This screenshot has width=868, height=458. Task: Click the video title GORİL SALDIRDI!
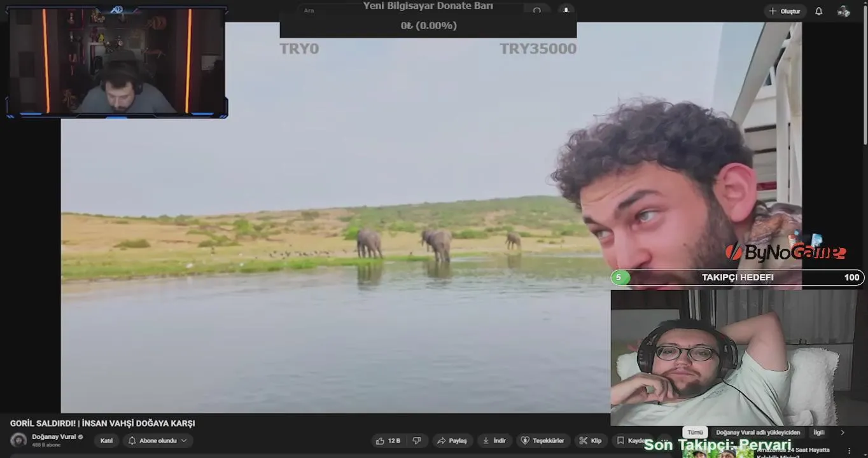coord(102,424)
